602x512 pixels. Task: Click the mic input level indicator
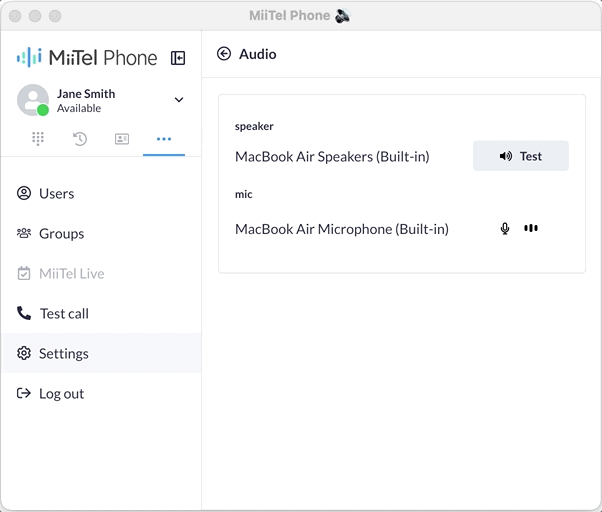pos(531,229)
